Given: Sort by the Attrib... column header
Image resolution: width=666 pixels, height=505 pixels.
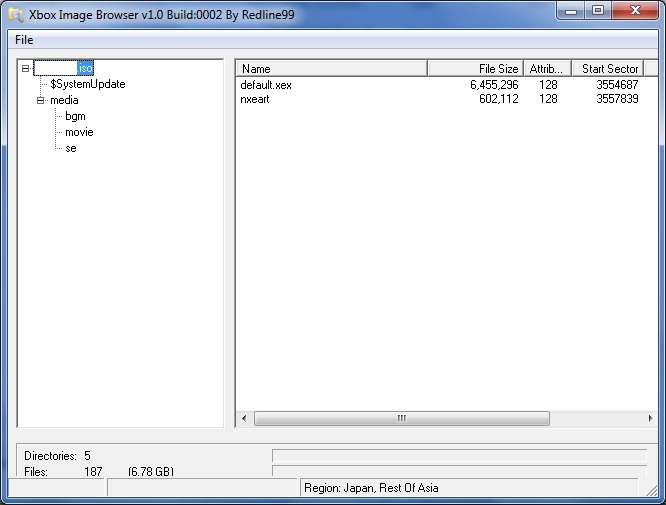Looking at the screenshot, I should coord(547,69).
